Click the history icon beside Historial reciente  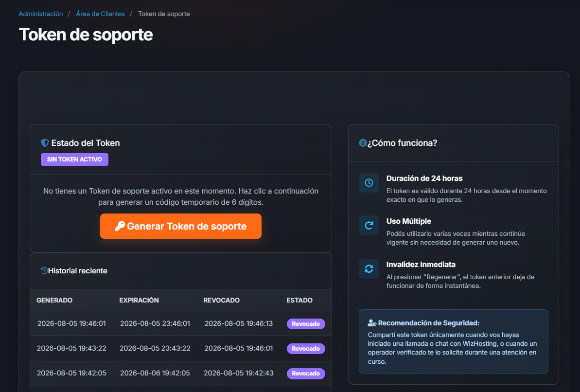(x=44, y=270)
